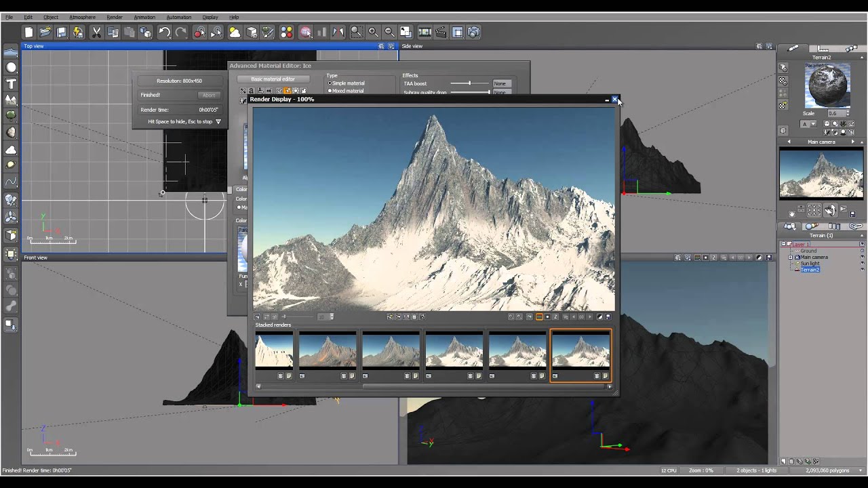Viewport: 868px width, 488px height.
Task: Click the Save scene floppy icon
Action: 61,32
